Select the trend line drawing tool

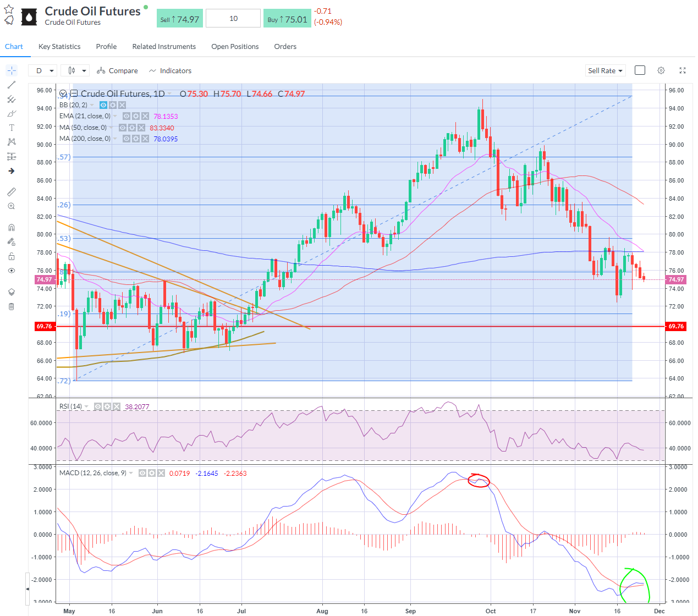(x=12, y=85)
